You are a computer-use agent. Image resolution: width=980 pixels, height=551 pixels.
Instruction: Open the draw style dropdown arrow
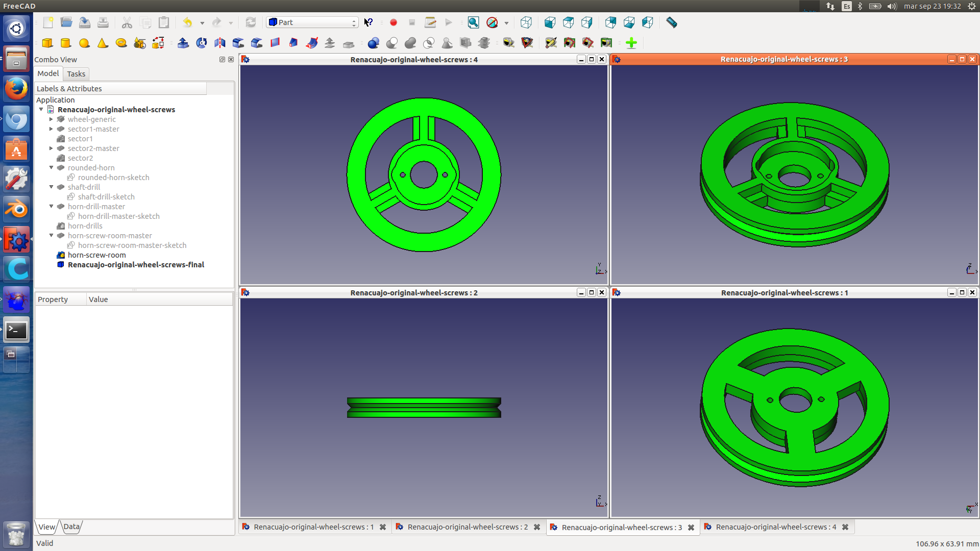click(x=506, y=23)
